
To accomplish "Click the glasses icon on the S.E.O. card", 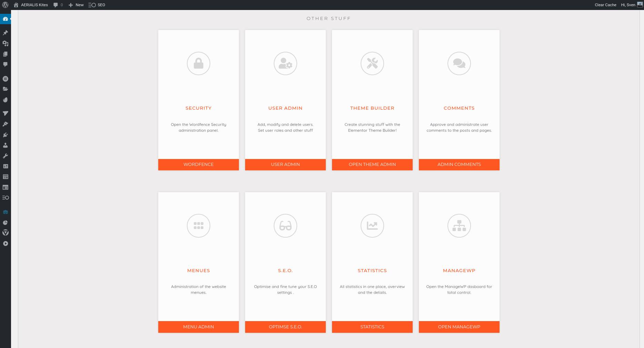I will click(x=285, y=226).
